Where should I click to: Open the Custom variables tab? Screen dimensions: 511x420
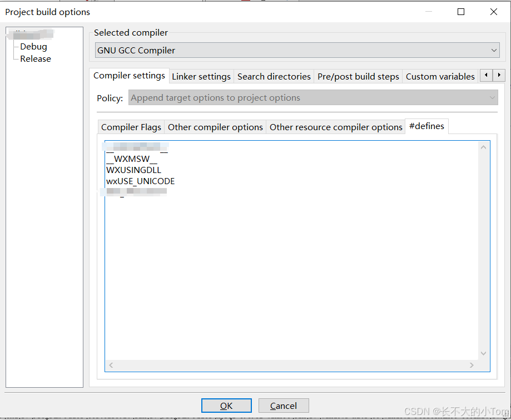pos(440,76)
